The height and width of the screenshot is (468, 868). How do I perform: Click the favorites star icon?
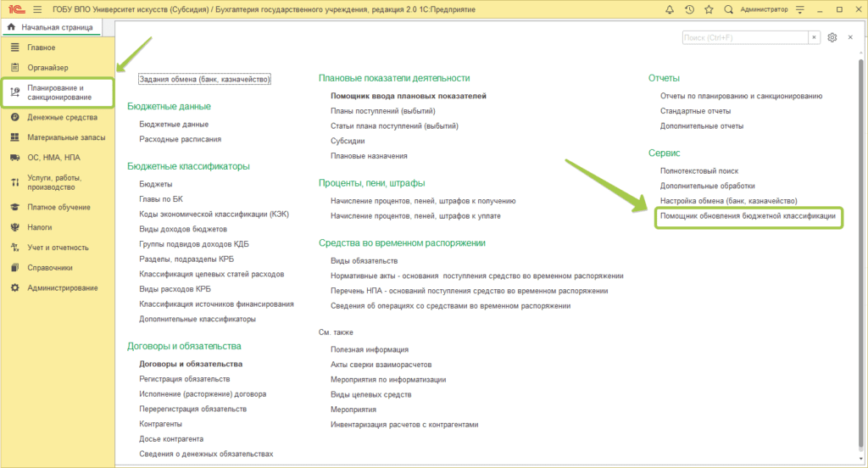click(708, 9)
